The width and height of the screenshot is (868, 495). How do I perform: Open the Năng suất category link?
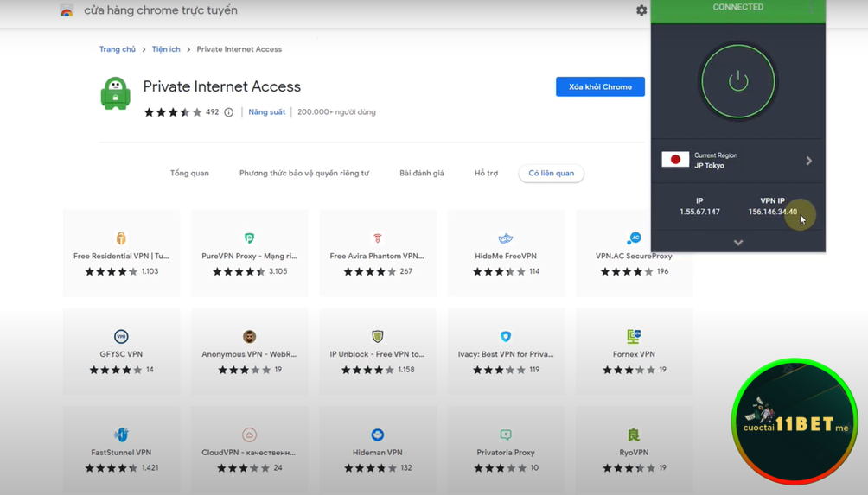tap(266, 112)
